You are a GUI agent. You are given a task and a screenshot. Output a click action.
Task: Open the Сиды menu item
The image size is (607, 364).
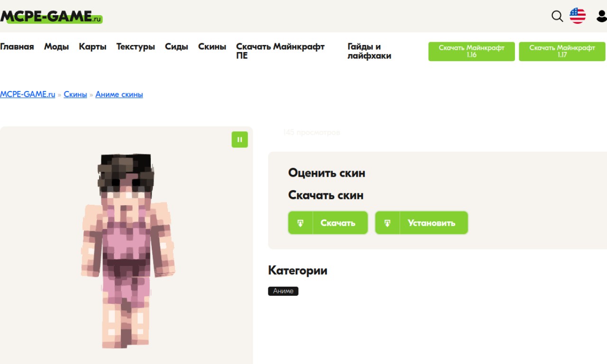(x=176, y=46)
